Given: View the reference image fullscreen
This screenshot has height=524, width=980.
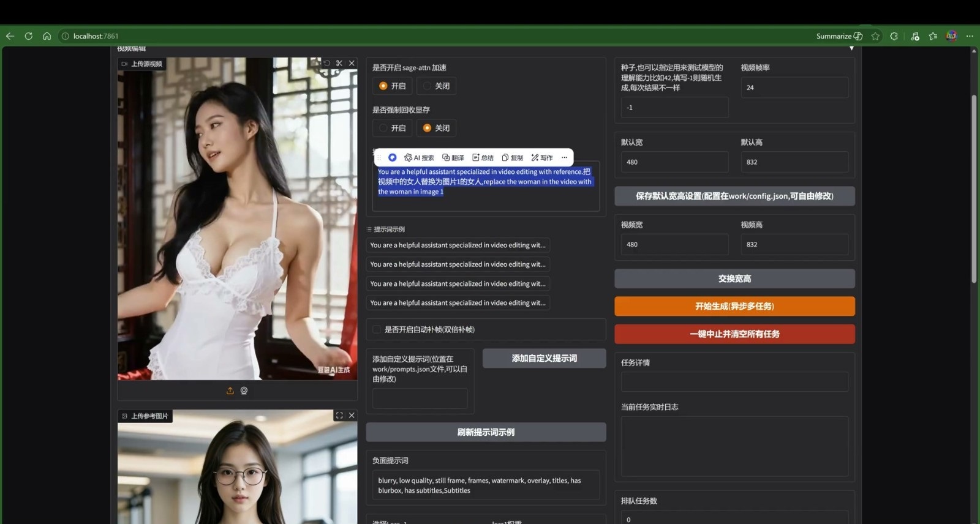Looking at the screenshot, I should (339, 415).
